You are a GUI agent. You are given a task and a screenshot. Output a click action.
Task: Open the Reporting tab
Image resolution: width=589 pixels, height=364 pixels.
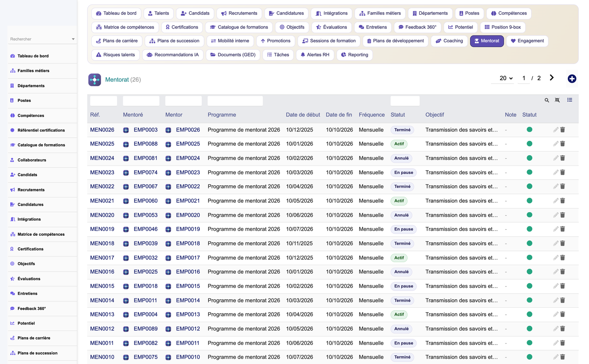click(354, 55)
